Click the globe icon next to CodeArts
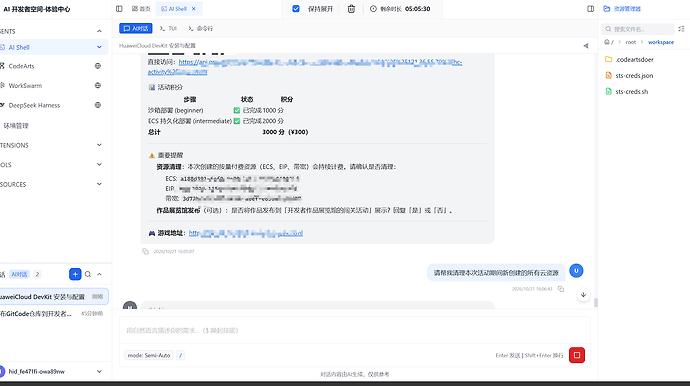The height and width of the screenshot is (386, 690). coord(98,66)
